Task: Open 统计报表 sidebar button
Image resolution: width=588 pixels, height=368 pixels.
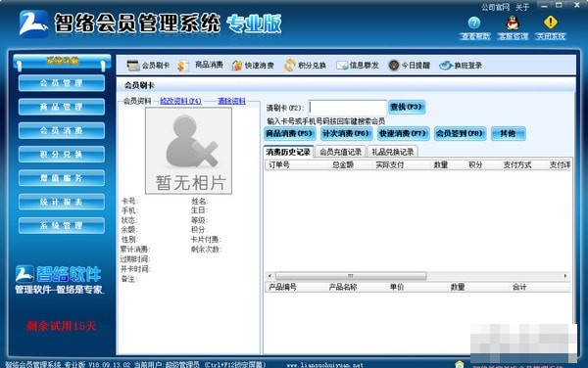Action: click(62, 202)
